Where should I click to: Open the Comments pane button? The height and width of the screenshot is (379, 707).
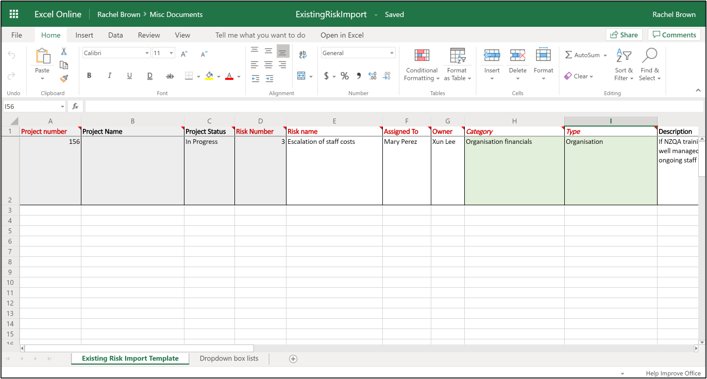coord(675,35)
